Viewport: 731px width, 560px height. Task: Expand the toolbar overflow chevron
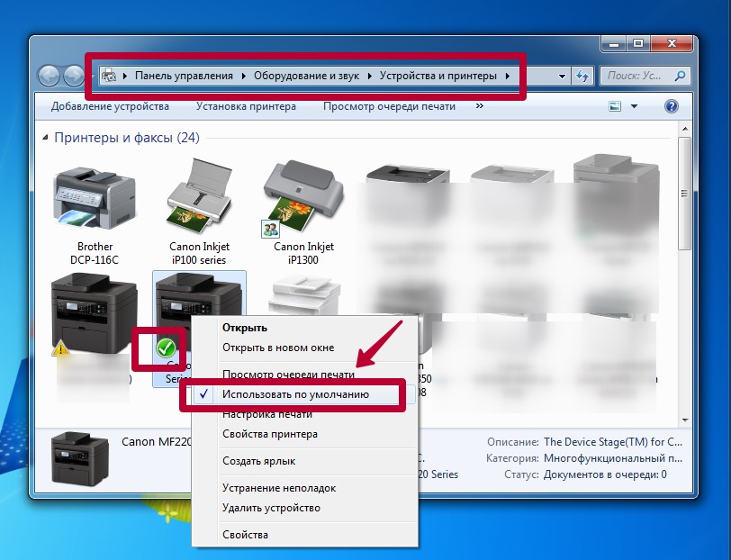tap(479, 106)
